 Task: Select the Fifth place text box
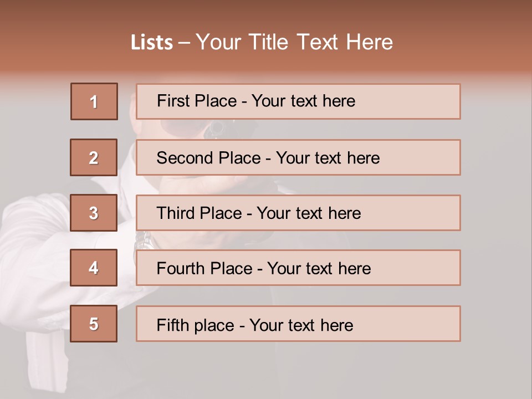(x=298, y=324)
